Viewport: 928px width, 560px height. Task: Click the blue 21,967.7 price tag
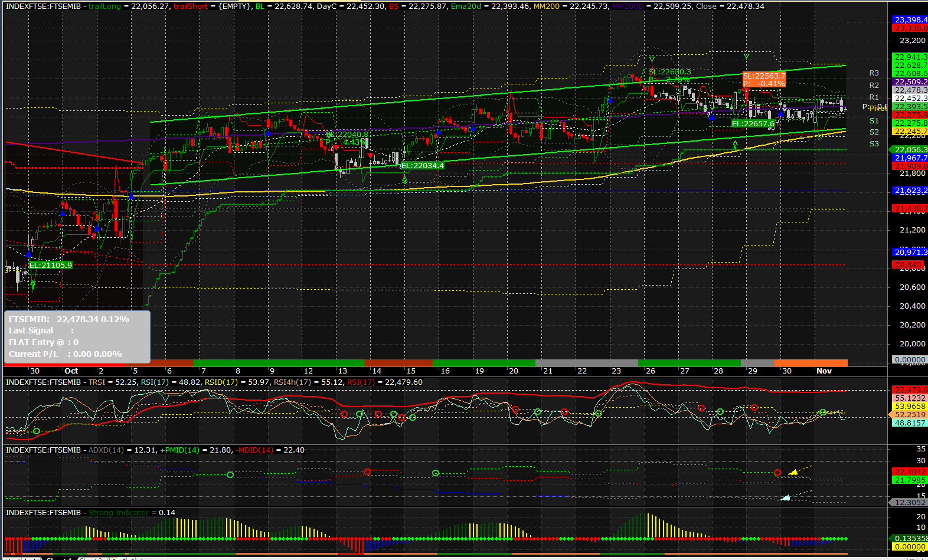[910, 158]
